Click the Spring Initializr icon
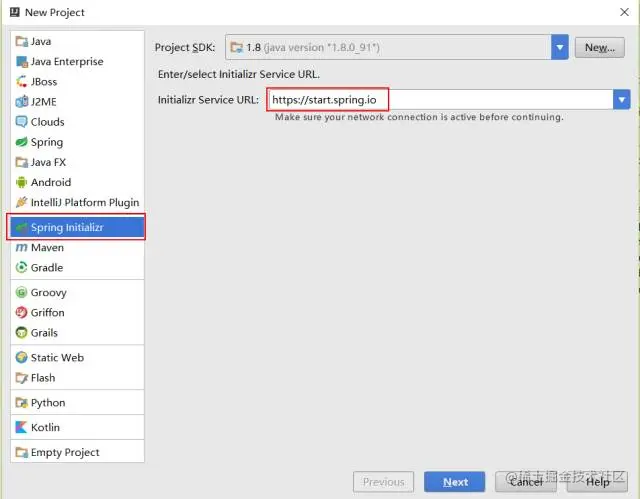The height and width of the screenshot is (499, 640). click(x=21, y=227)
